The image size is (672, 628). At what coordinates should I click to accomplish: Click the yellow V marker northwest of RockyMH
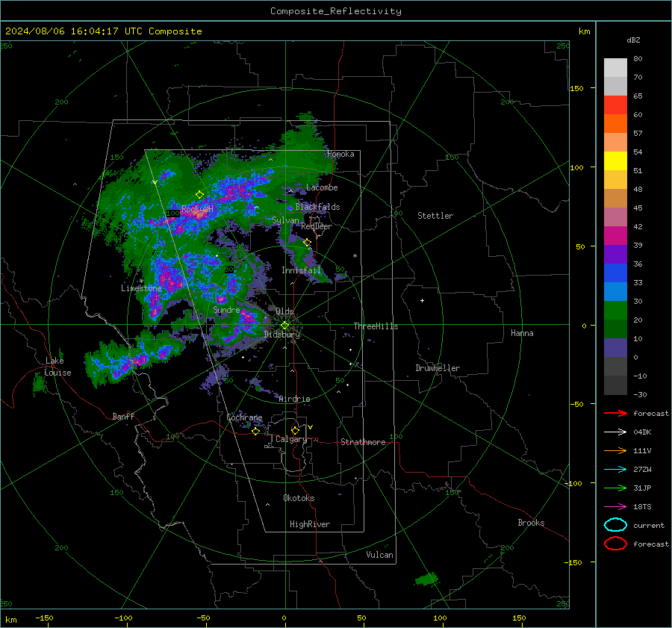coord(155,182)
